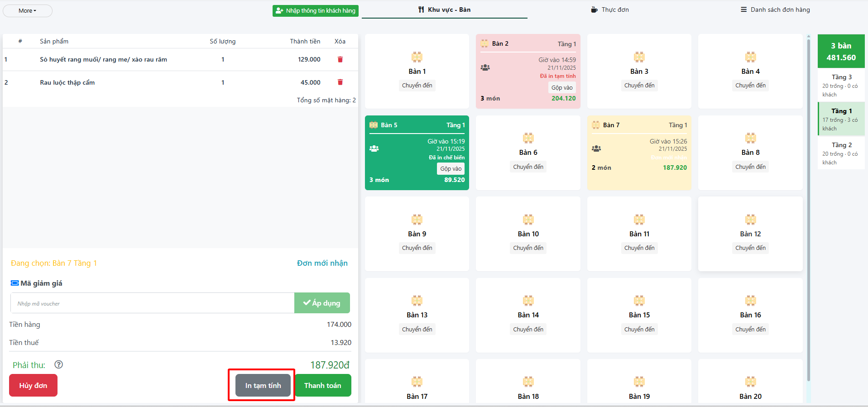The width and height of the screenshot is (868, 407).
Task: Select the Tầng 3 floor filter
Action: pyautogui.click(x=841, y=85)
